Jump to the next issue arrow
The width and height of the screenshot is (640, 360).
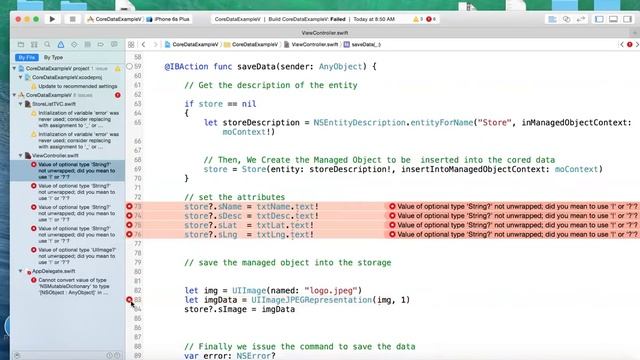click(637, 44)
